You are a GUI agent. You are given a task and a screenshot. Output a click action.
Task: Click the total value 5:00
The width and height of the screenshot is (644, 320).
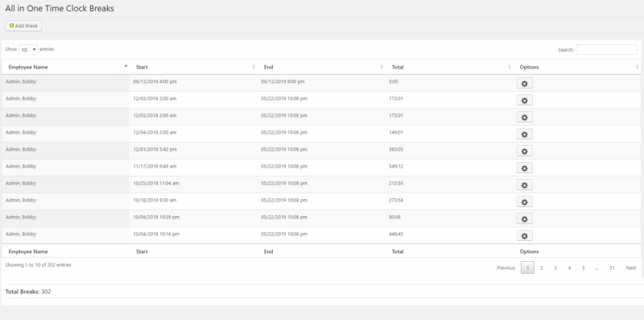pos(393,81)
